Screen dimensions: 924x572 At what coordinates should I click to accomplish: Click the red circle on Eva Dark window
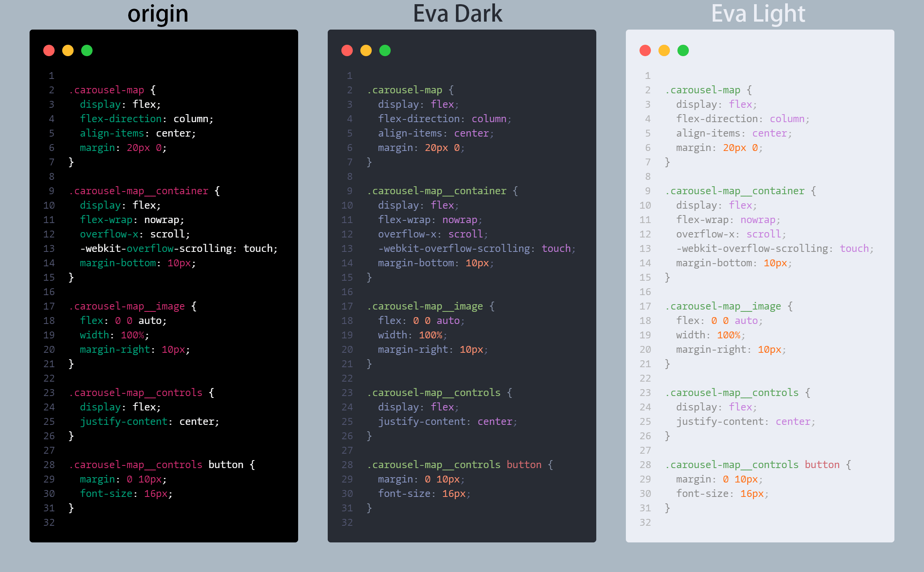(x=347, y=50)
